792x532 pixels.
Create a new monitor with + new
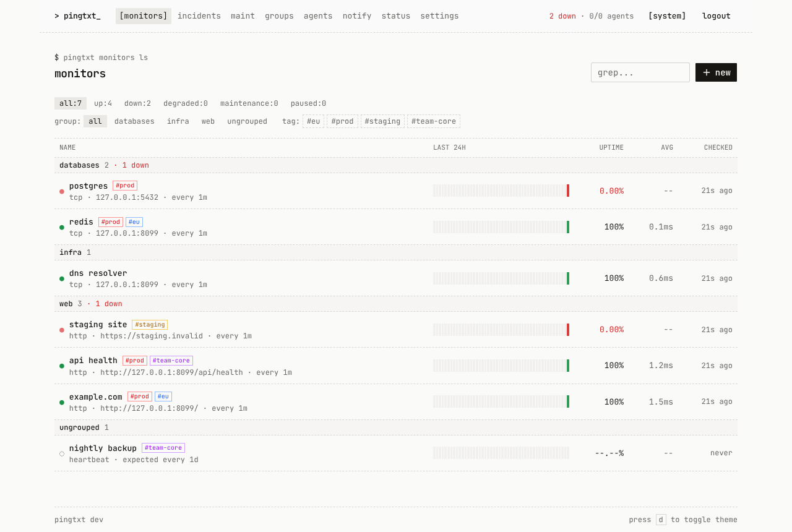click(716, 72)
